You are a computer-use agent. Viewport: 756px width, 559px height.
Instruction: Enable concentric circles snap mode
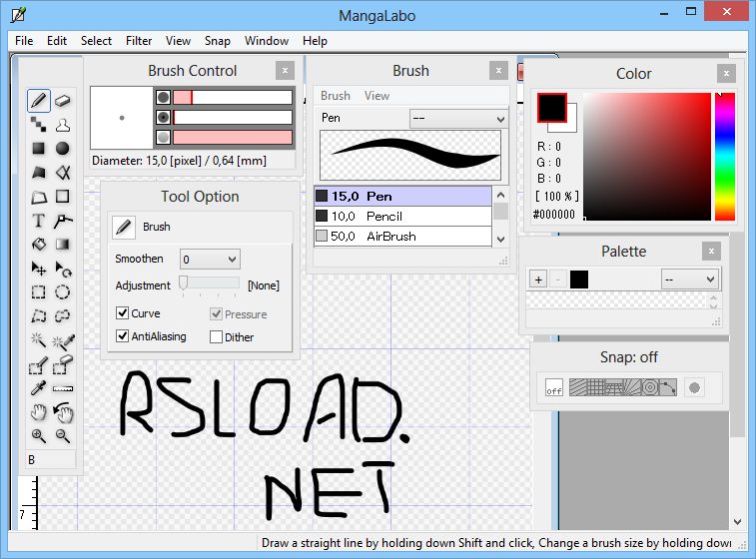650,387
